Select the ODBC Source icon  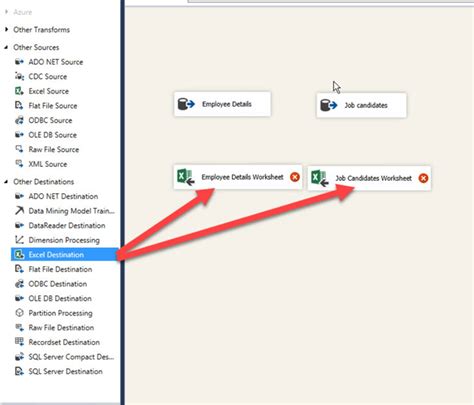coord(19,120)
